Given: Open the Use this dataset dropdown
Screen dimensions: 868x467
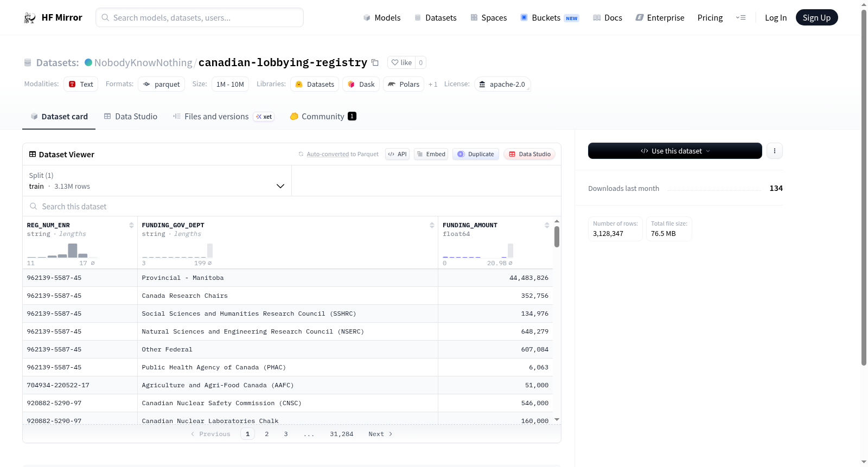Looking at the screenshot, I should 675,151.
